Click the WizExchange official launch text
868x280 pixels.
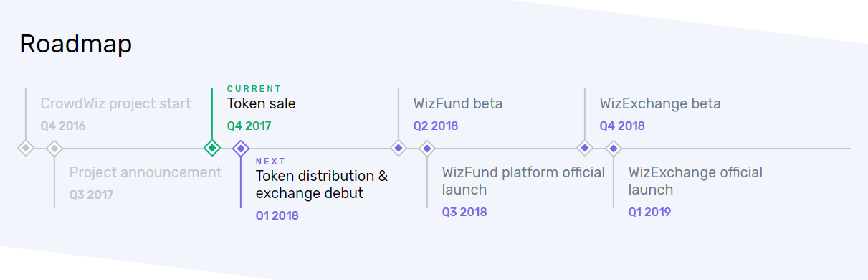695,181
